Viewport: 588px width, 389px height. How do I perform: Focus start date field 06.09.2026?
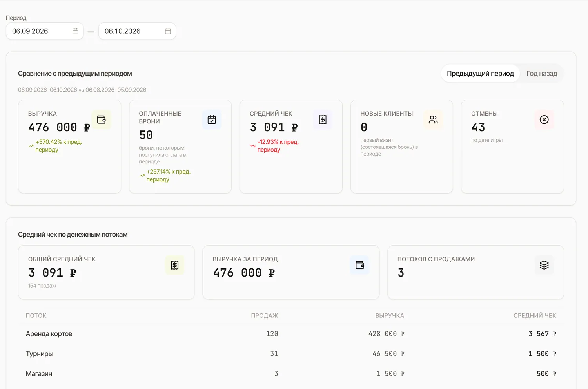pos(45,31)
